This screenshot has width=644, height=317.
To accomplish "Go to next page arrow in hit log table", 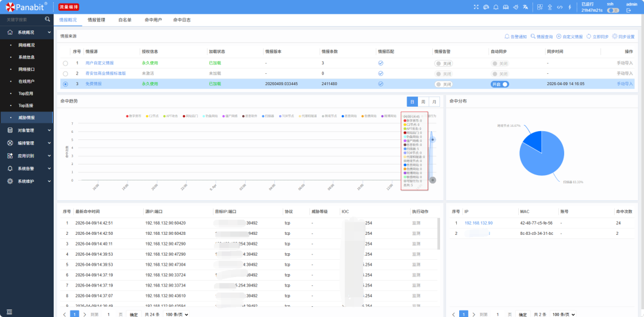I will pos(85,314).
